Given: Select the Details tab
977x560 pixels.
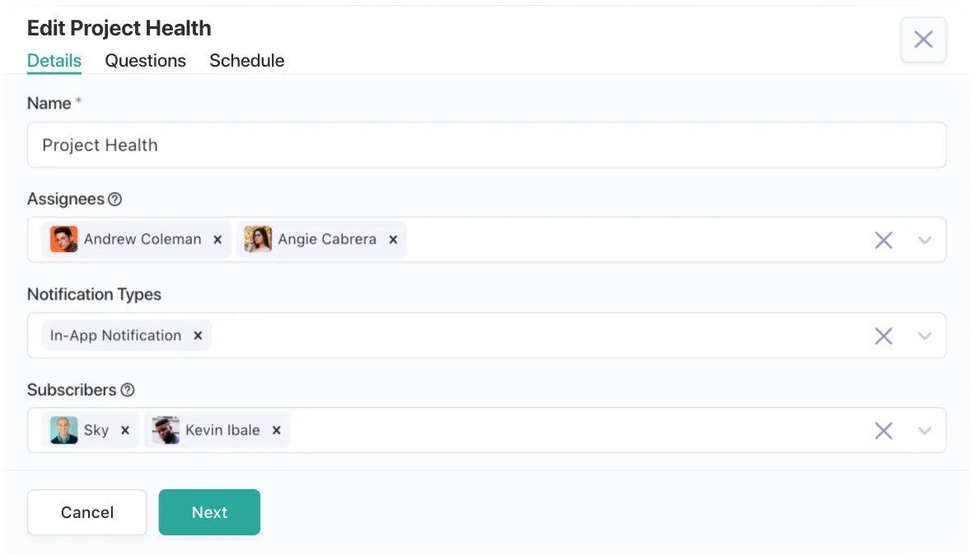Looking at the screenshot, I should click(x=54, y=60).
